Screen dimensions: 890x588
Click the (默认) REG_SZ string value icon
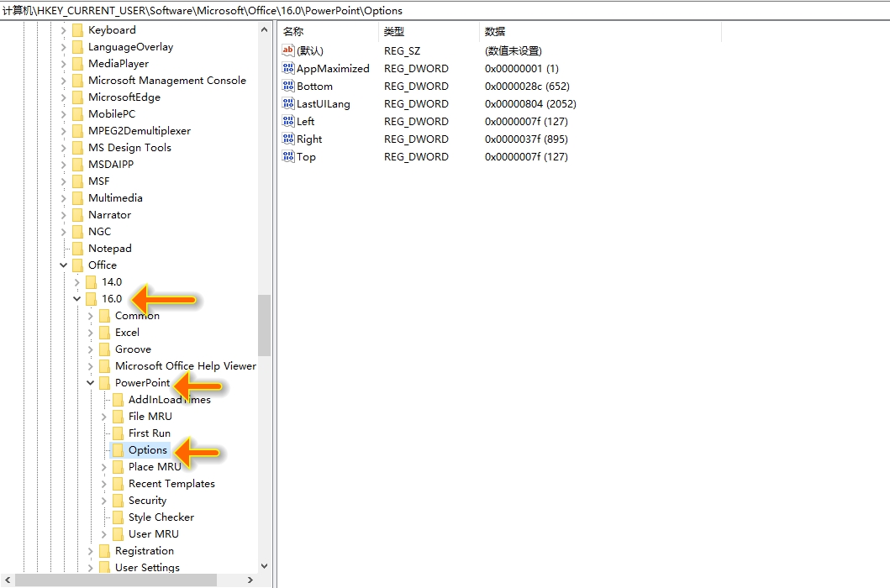point(287,50)
